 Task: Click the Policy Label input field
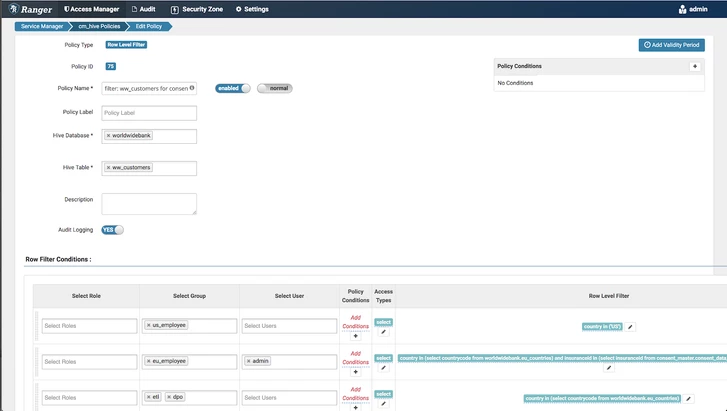coord(149,113)
